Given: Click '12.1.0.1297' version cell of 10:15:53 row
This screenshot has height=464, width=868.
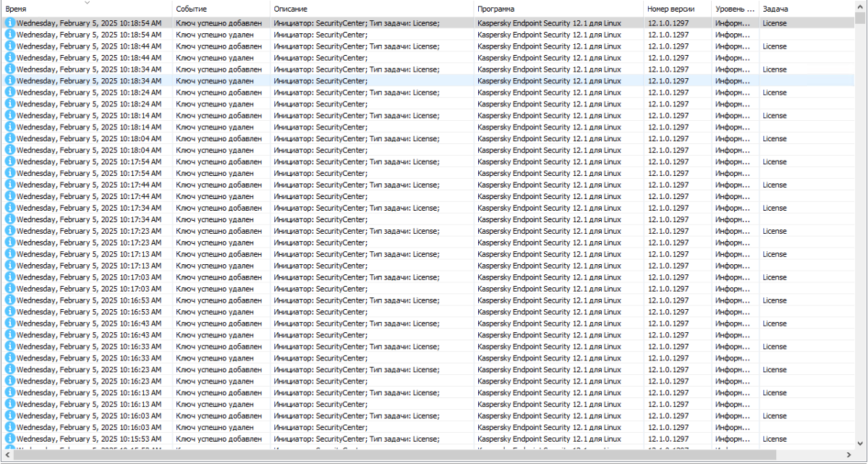Looking at the screenshot, I should tap(668, 439).
